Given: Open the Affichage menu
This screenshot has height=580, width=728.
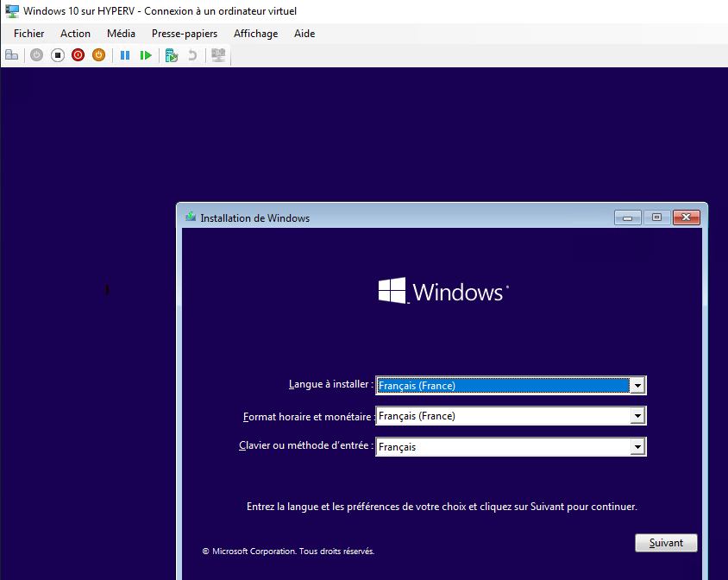Looking at the screenshot, I should [x=255, y=34].
